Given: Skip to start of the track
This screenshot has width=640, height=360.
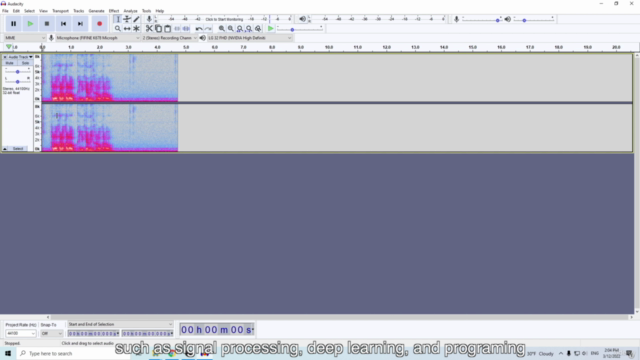Looking at the screenshot, I should (x=64, y=24).
